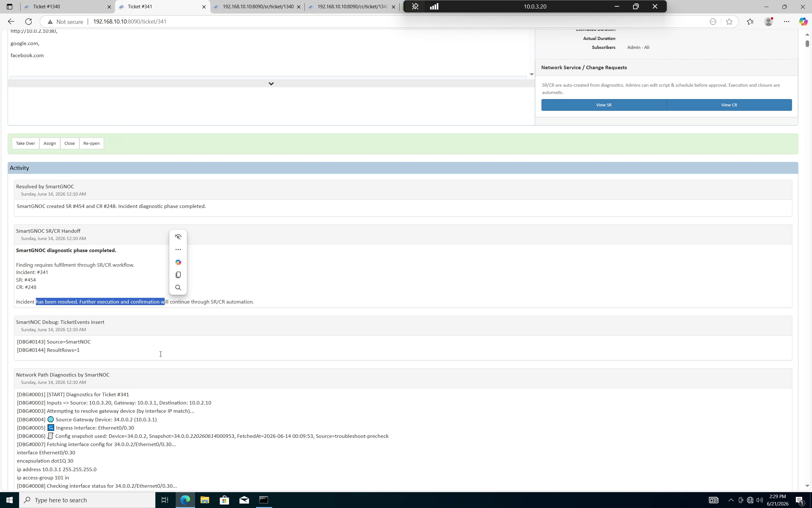
Task: Copy selected text via clipboard icon
Action: pyautogui.click(x=178, y=275)
